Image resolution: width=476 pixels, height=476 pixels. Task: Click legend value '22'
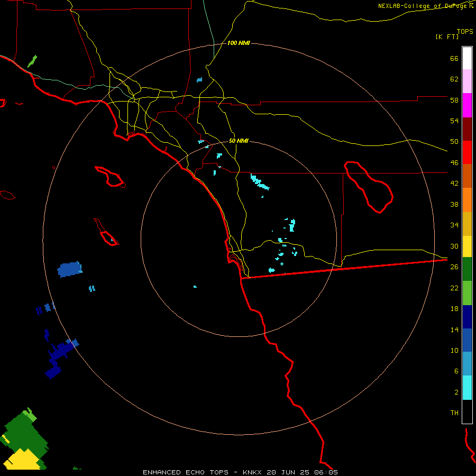[454, 288]
